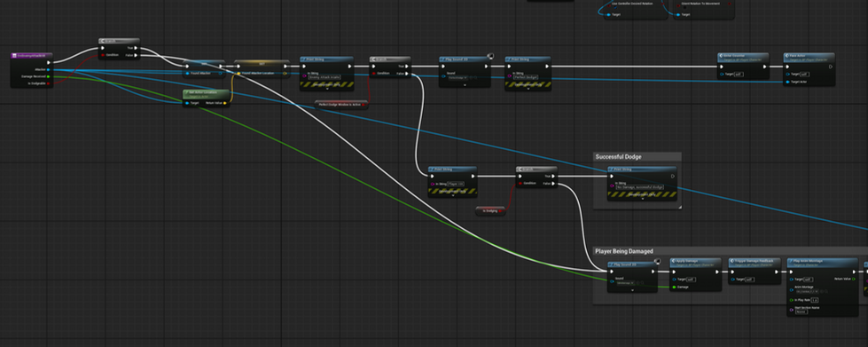Click the Start Section Name field

(x=801, y=312)
